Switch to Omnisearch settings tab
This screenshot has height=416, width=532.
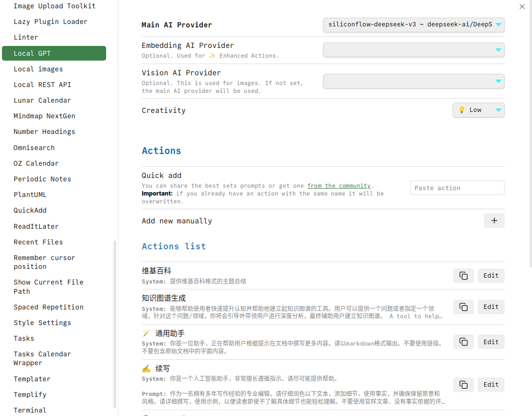34,148
